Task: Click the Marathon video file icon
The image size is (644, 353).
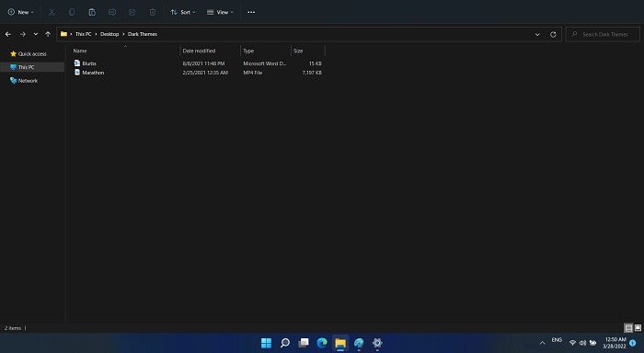Action: tap(76, 73)
